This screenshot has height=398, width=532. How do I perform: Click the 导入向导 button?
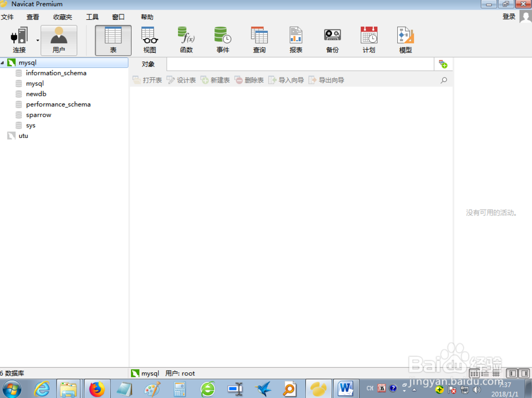click(286, 80)
